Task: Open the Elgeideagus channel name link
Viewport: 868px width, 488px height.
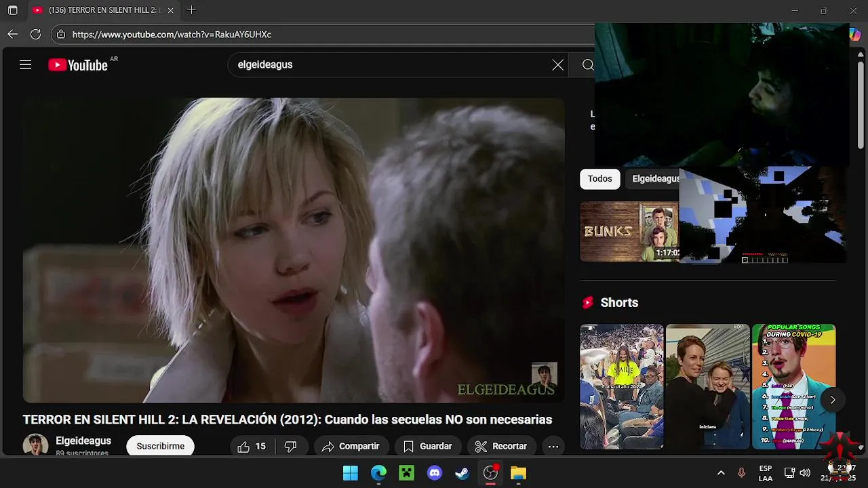Action: tap(83, 441)
